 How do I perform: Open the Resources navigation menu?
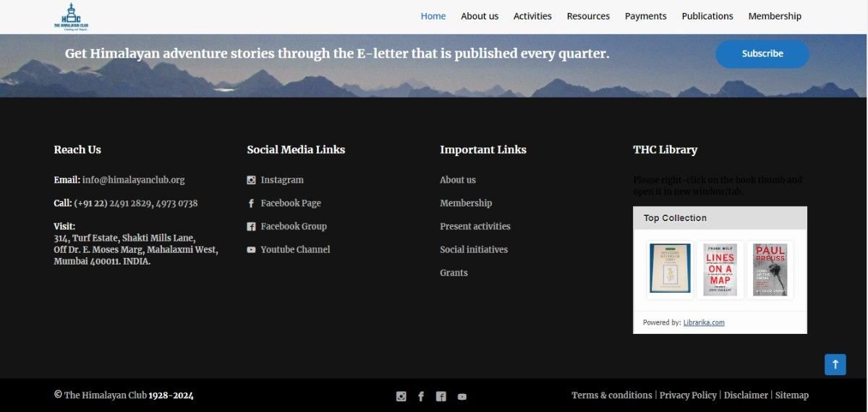tap(588, 16)
